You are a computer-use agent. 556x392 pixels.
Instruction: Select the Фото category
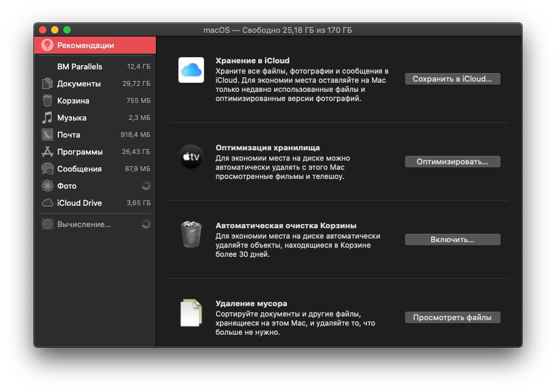coord(95,186)
